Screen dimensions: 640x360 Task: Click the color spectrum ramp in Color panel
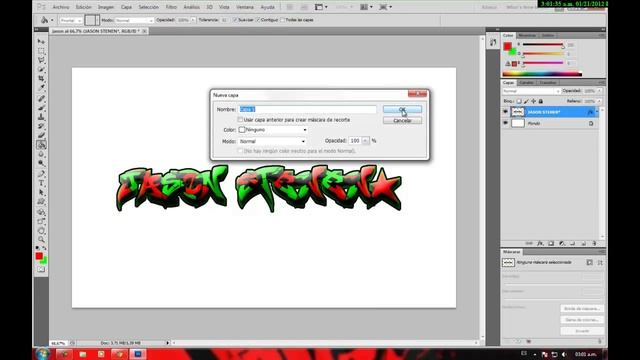(542, 74)
